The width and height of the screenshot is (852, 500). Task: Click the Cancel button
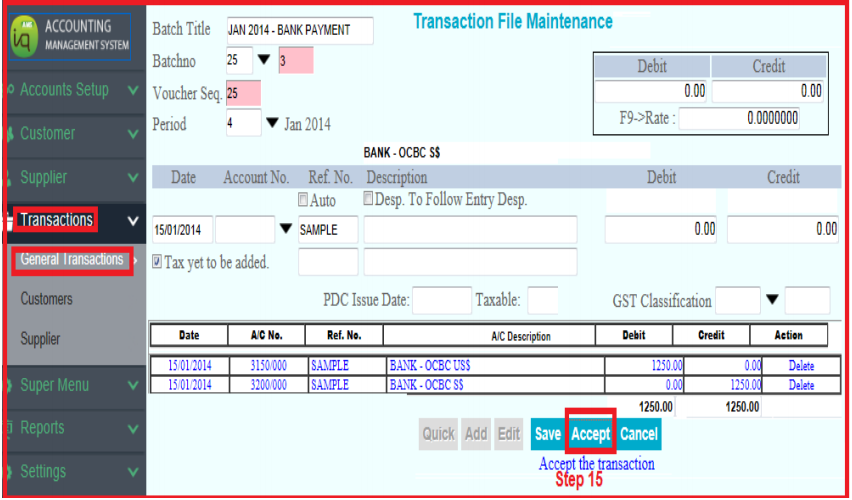coord(638,434)
